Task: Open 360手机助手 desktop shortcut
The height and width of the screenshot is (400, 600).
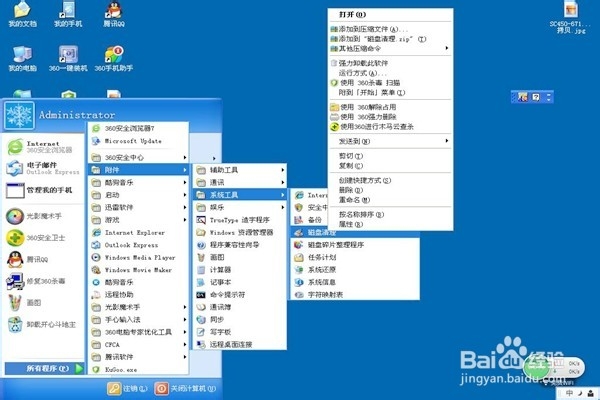Action: (x=114, y=59)
